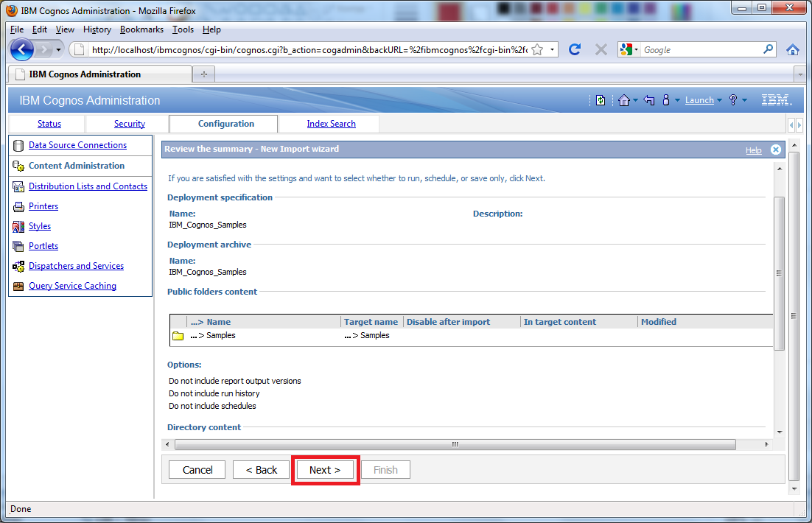812x523 pixels.
Task: Click the Cancel button
Action: (x=197, y=470)
